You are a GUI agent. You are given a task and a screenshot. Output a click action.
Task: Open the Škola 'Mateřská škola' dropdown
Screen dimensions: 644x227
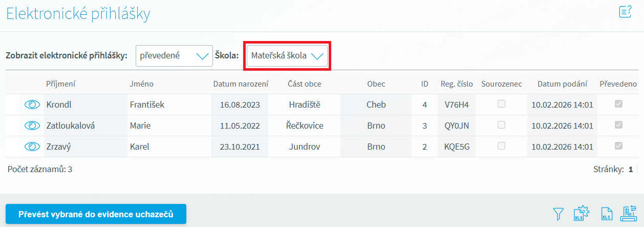coord(287,56)
